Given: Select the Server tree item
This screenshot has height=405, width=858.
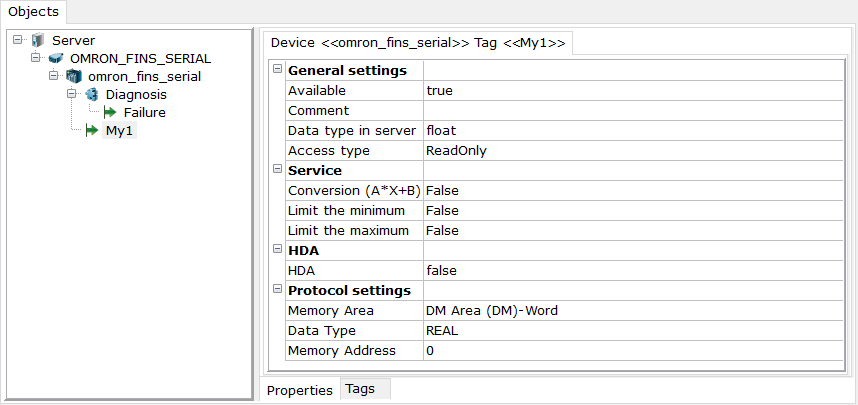Looking at the screenshot, I should [x=73, y=40].
